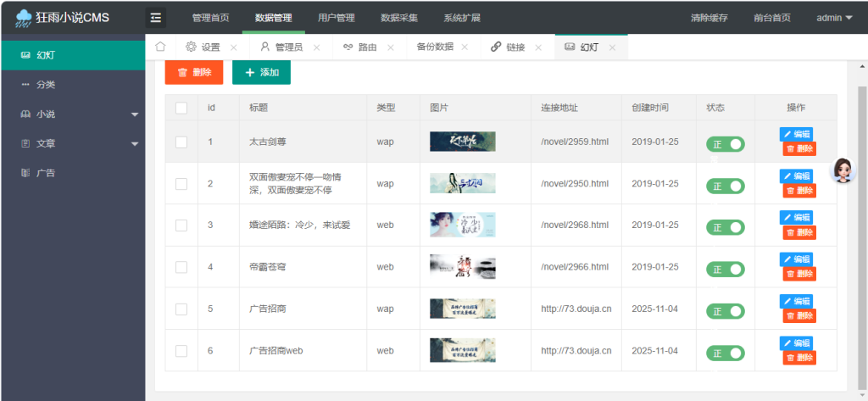Close the 路由 tab
868x401 pixels.
(391, 47)
